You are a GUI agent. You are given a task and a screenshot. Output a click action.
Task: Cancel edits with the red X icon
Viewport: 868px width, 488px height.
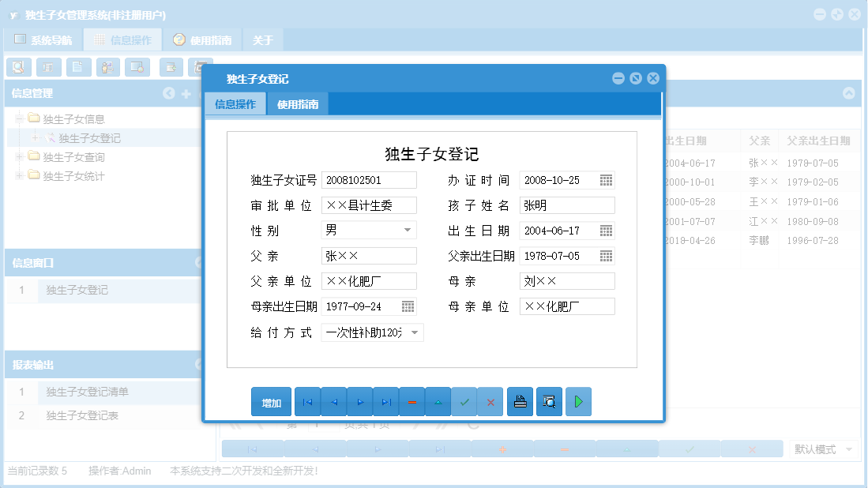coord(490,401)
